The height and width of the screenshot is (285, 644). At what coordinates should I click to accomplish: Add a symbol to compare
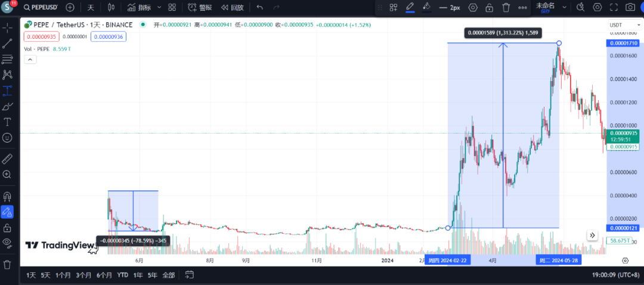click(x=70, y=7)
